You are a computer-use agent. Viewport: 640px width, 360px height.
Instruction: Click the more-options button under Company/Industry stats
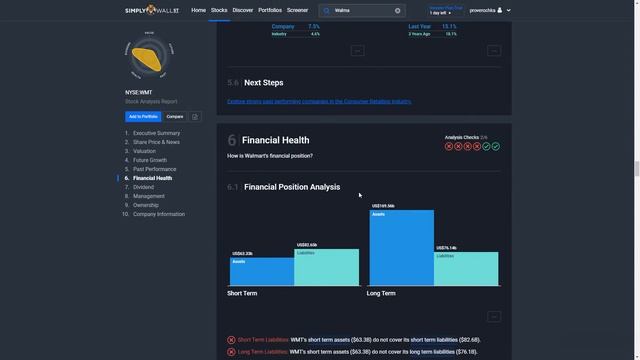[x=358, y=51]
